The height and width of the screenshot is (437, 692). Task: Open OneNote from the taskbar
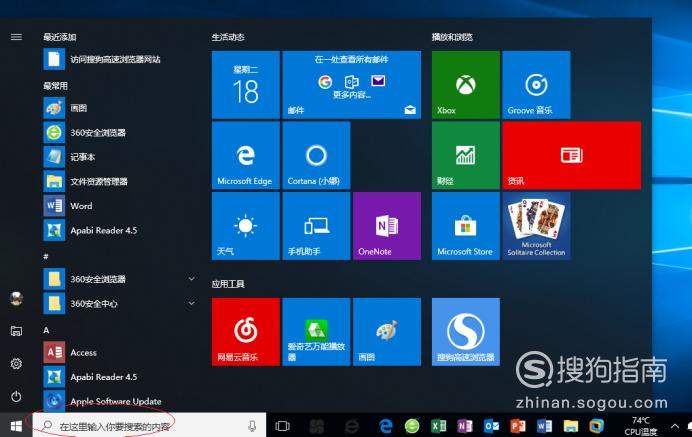(465, 426)
